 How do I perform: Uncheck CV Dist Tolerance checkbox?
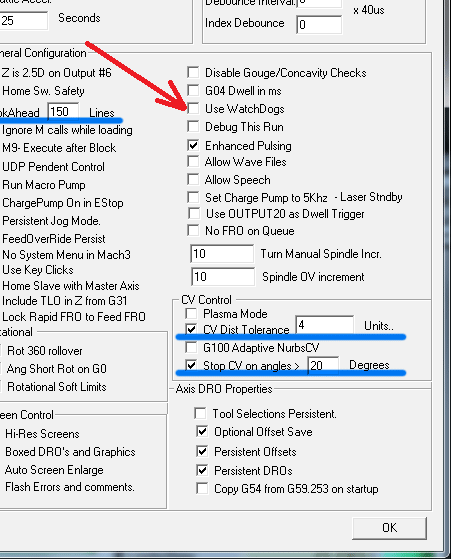point(191,329)
